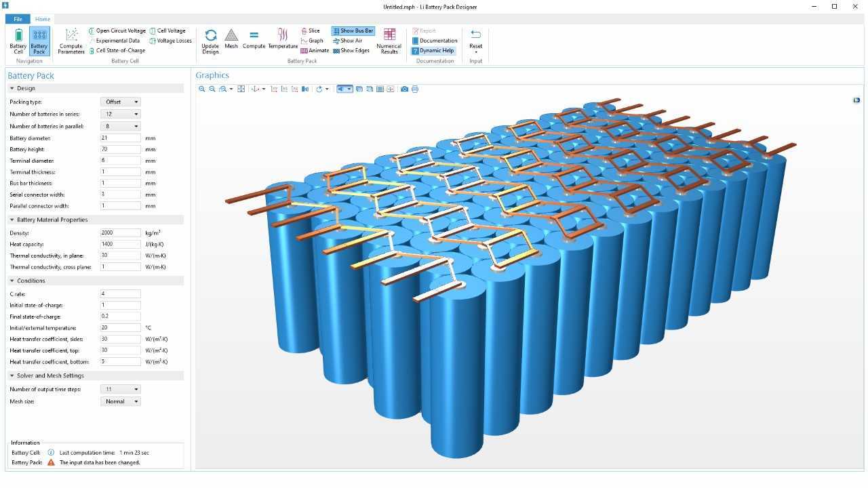This screenshot has height=488, width=868.
Task: Click the Slice plot icon
Action: click(x=311, y=30)
